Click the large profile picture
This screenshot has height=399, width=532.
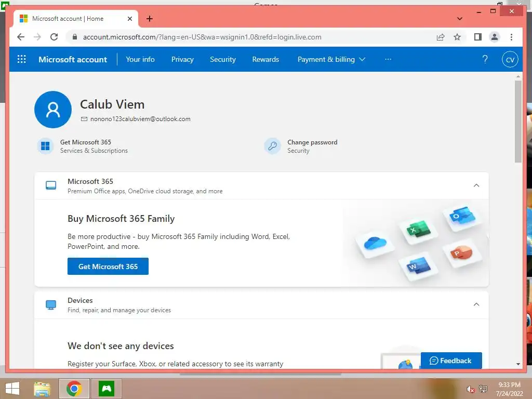pos(53,109)
